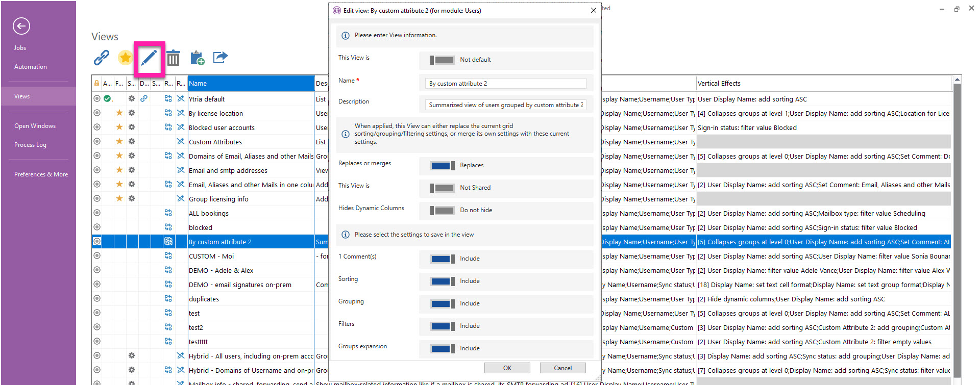Click the back arrow in the purple sidebar
This screenshot has width=980, height=385.
tap(21, 26)
